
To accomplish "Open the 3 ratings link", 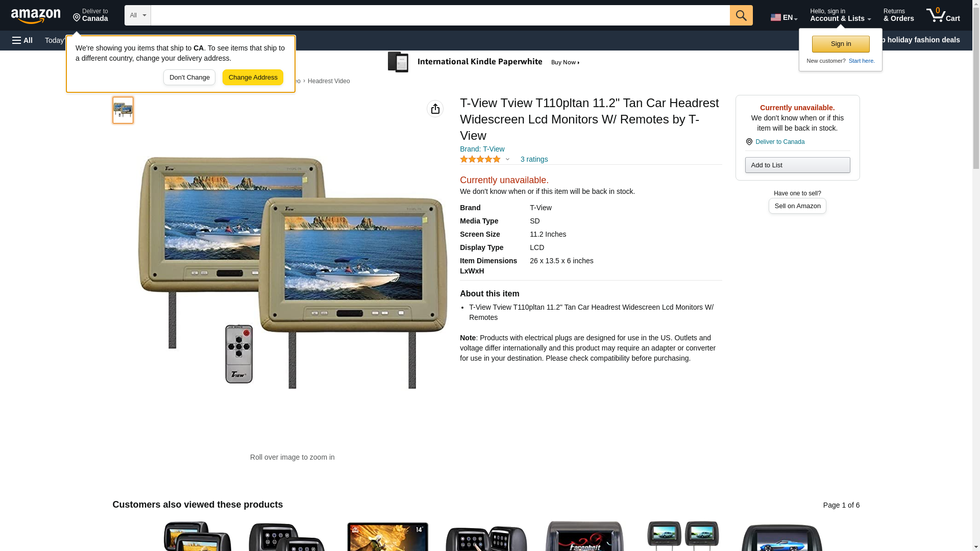I will [534, 159].
